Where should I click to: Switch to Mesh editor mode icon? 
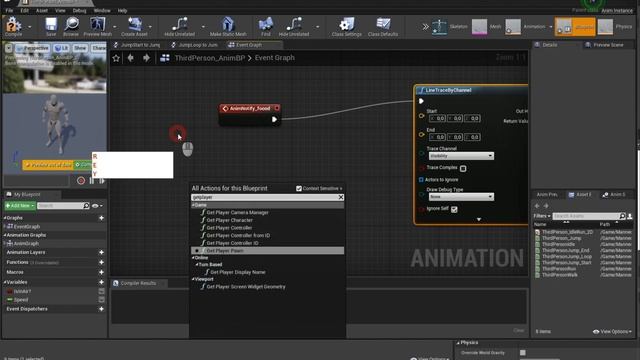tap(479, 27)
